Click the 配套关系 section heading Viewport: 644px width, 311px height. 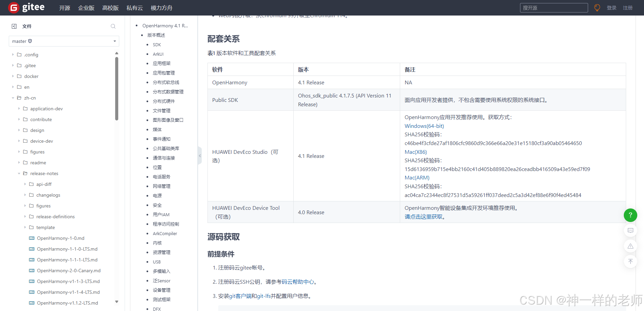click(223, 39)
